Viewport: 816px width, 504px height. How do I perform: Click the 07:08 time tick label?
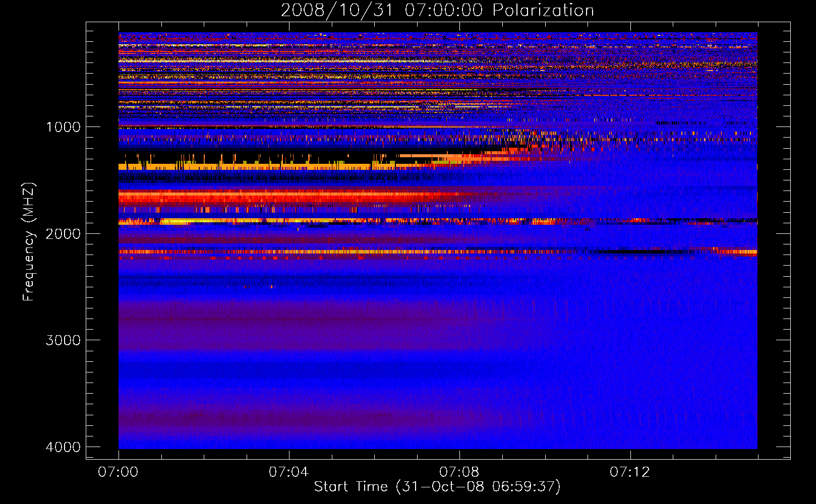pos(459,472)
